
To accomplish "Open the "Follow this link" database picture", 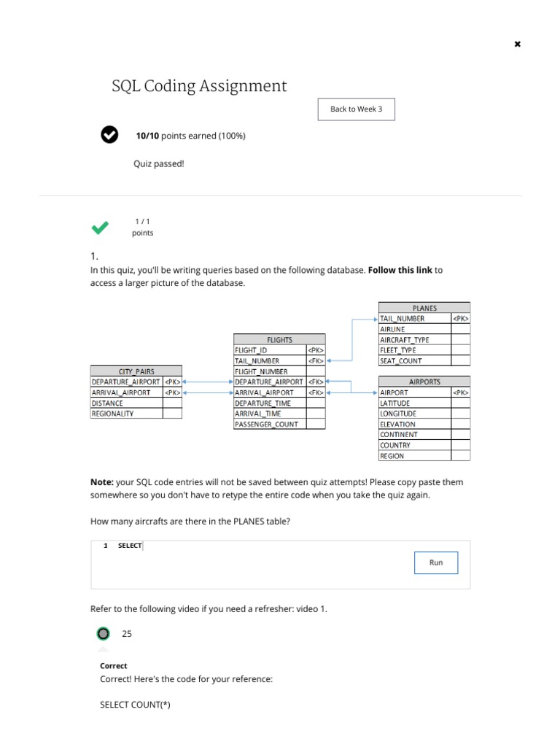I will [400, 270].
